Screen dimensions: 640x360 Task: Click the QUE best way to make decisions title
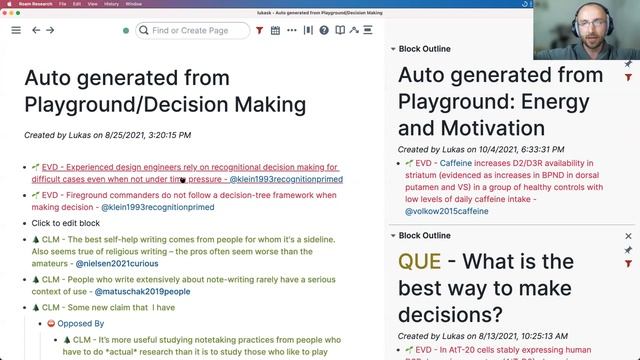(486, 288)
